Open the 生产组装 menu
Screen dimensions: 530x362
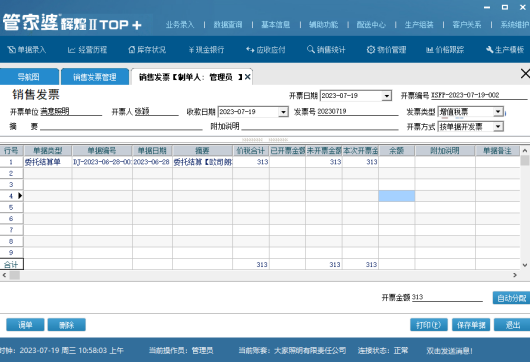coord(419,25)
